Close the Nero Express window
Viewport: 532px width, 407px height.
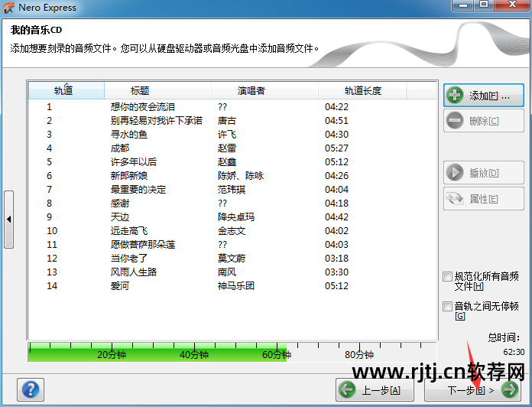pyautogui.click(x=512, y=5)
